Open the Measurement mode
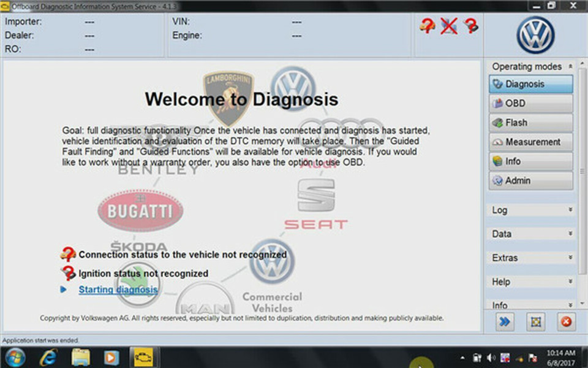 tap(529, 142)
